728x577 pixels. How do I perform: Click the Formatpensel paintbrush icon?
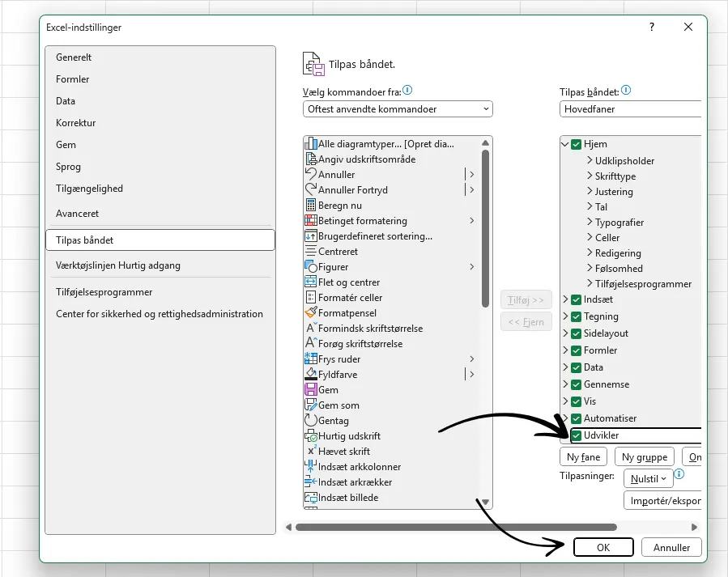click(x=310, y=313)
